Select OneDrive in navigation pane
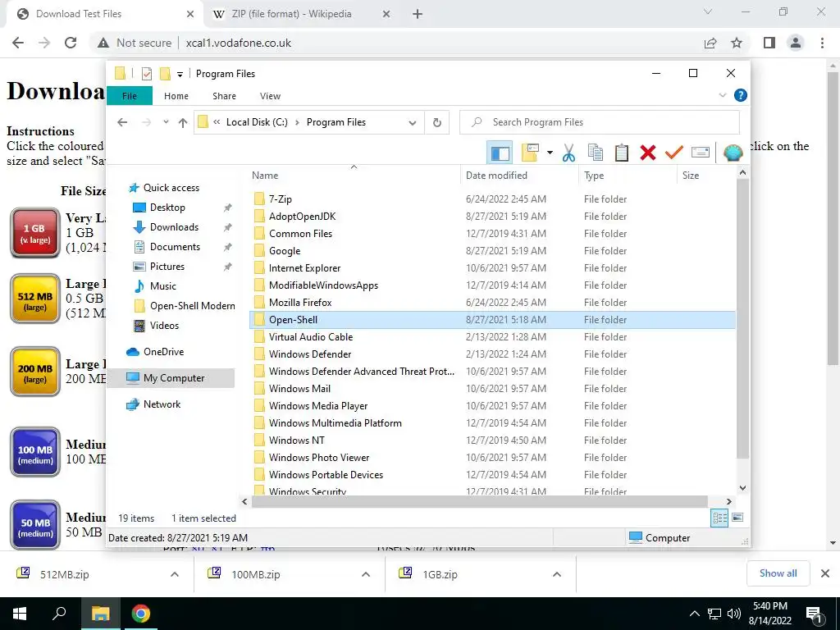The image size is (840, 630). click(x=163, y=351)
